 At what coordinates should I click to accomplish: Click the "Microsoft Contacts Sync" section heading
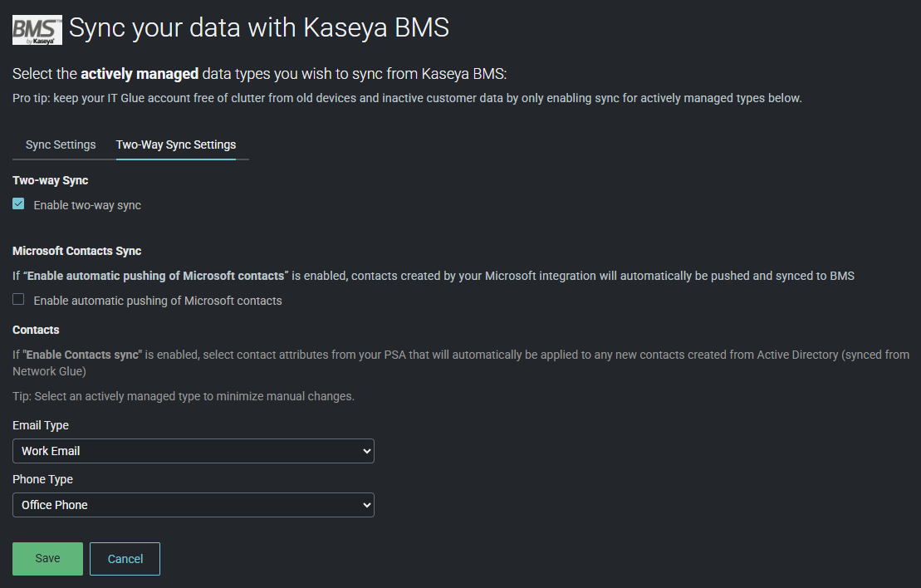coord(77,251)
